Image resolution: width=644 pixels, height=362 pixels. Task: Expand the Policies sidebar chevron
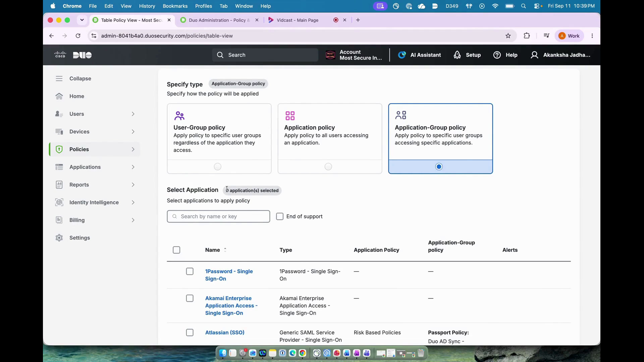133,149
